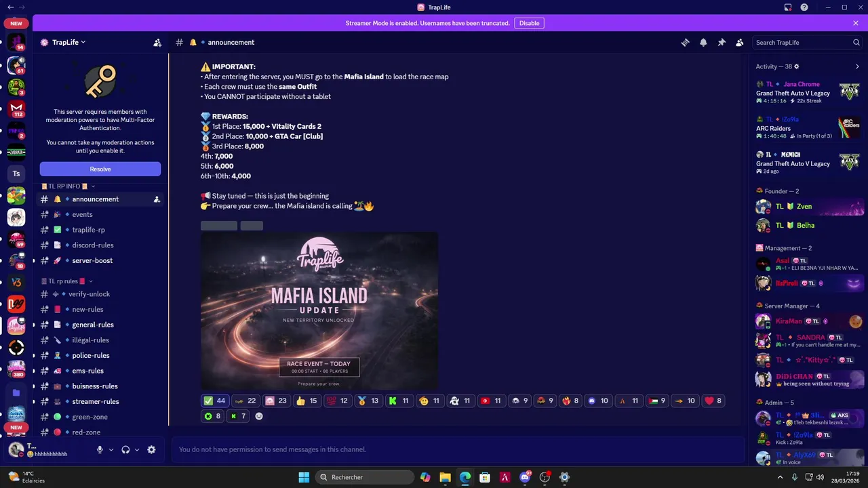
Task: Open the traplife-rp channel
Action: click(x=100, y=230)
